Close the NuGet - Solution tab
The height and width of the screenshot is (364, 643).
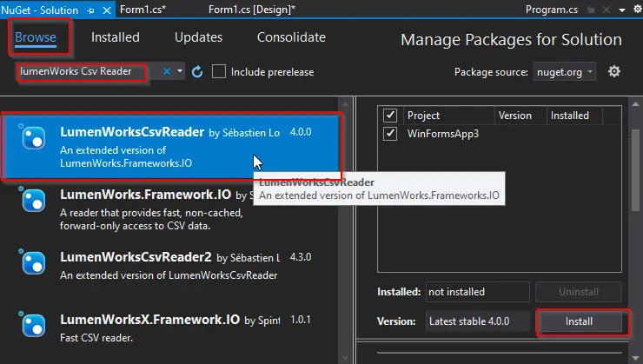click(107, 10)
